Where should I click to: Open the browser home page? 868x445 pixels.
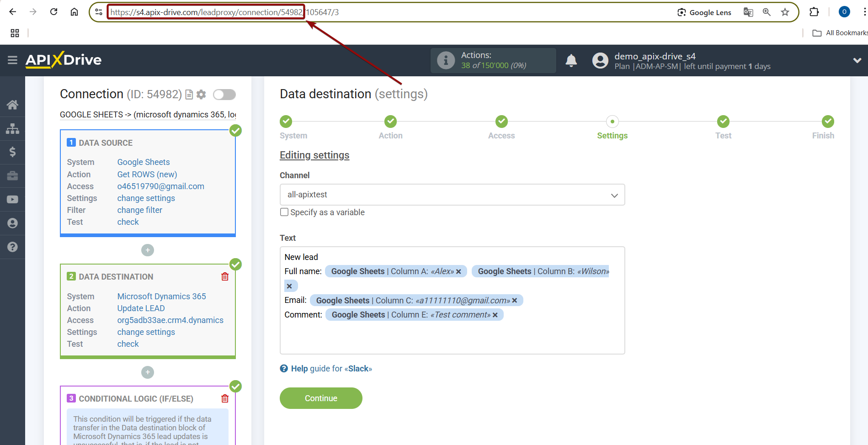[74, 12]
